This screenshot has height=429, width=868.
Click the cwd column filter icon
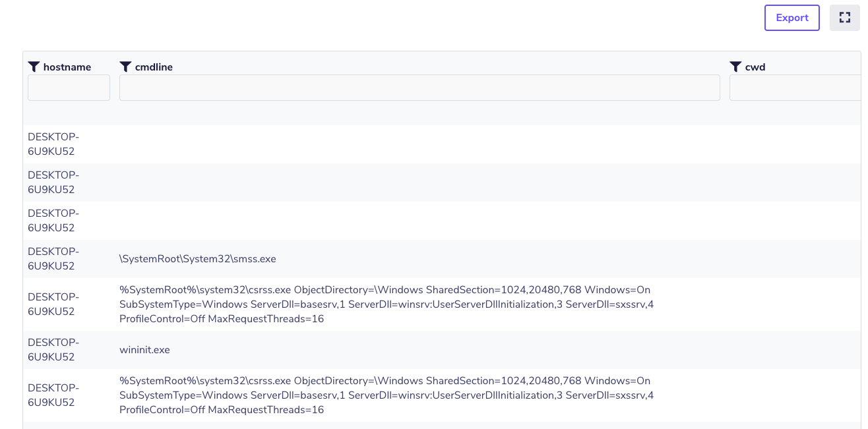(x=735, y=67)
